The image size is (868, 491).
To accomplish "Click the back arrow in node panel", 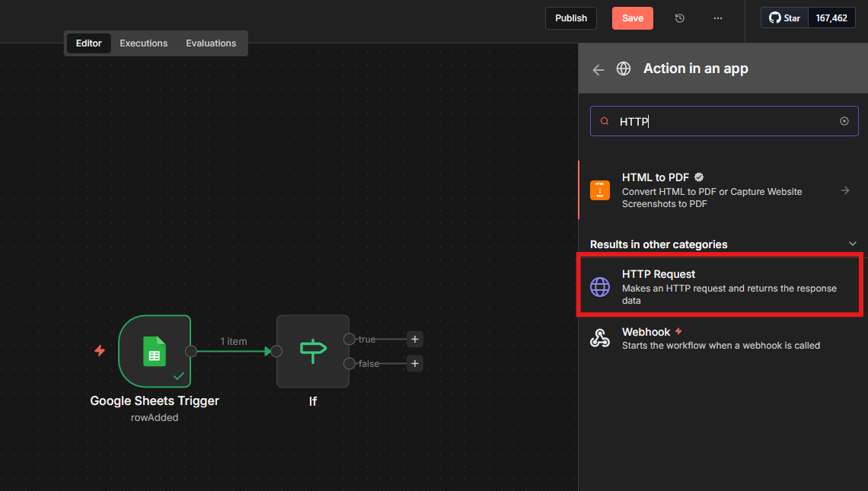I will (598, 69).
